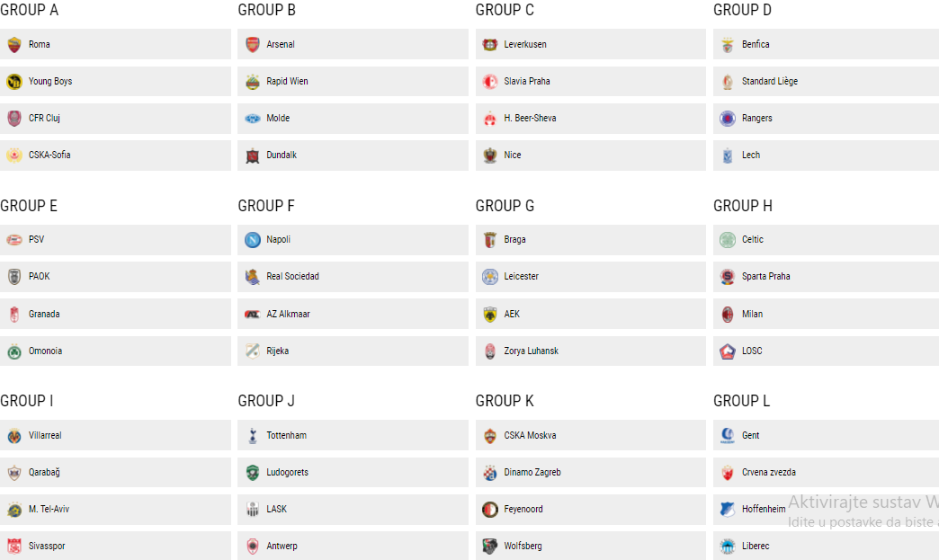Click the Leverkusen club crest icon
Viewport: 939px width, 560px height.
(x=489, y=45)
